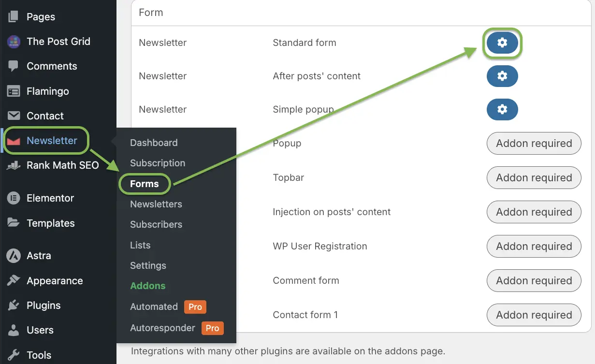Open the Standard form gear settings
595x364 pixels.
point(502,43)
